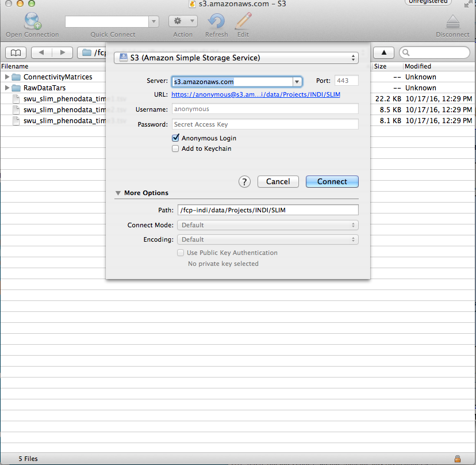
Task: Click the RawDataTars folder icon
Action: tap(16, 88)
